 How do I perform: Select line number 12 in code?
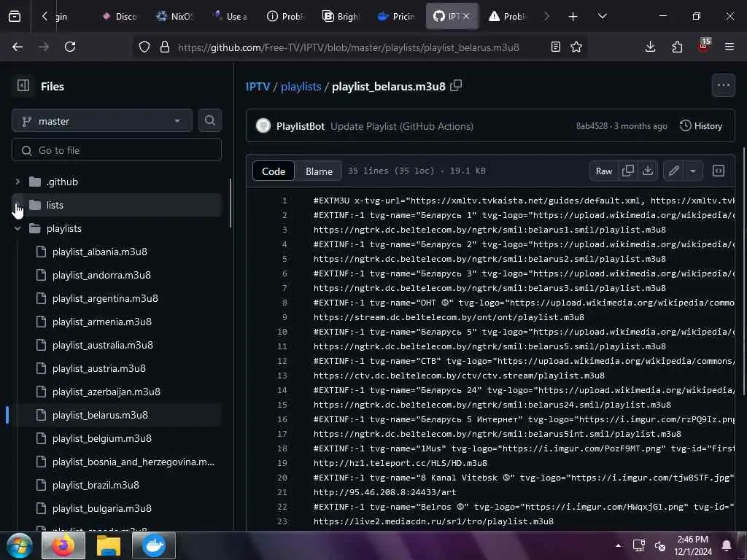point(282,361)
